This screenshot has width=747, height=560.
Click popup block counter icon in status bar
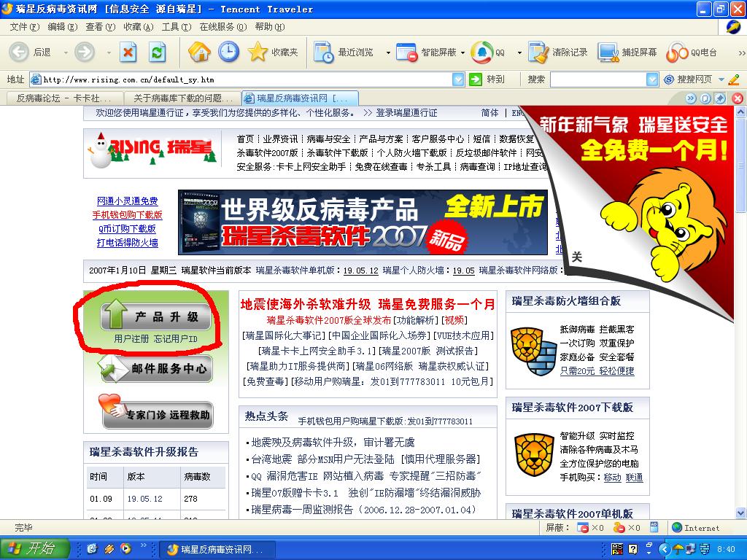pyautogui.click(x=582, y=528)
